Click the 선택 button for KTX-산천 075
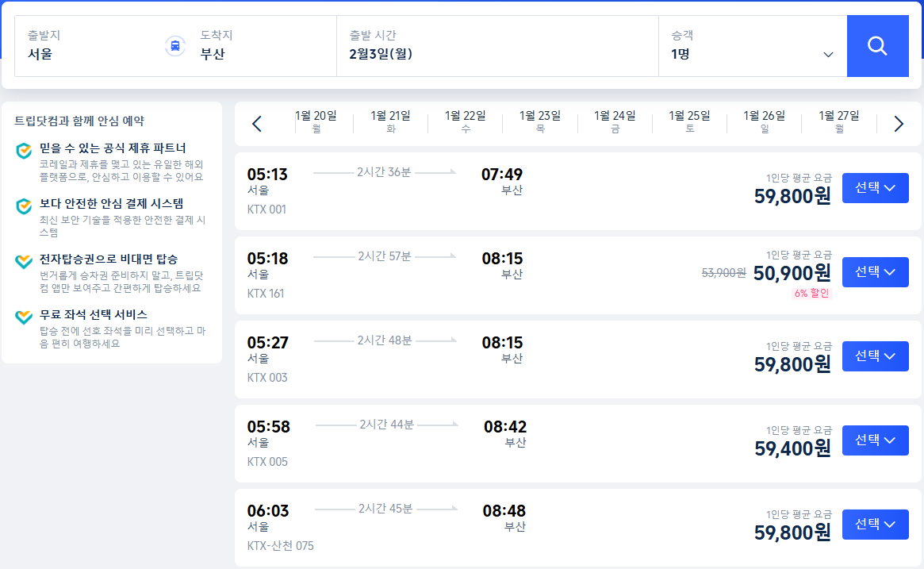The height and width of the screenshot is (569, 924). point(875,524)
